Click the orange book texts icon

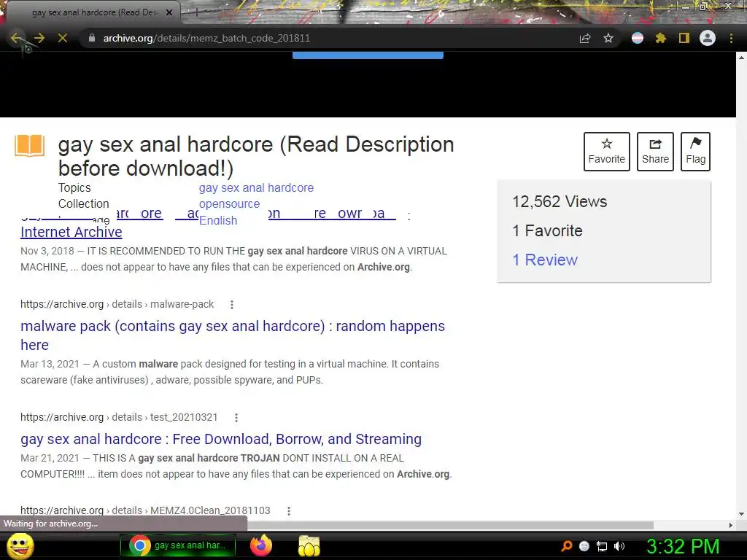point(29,146)
